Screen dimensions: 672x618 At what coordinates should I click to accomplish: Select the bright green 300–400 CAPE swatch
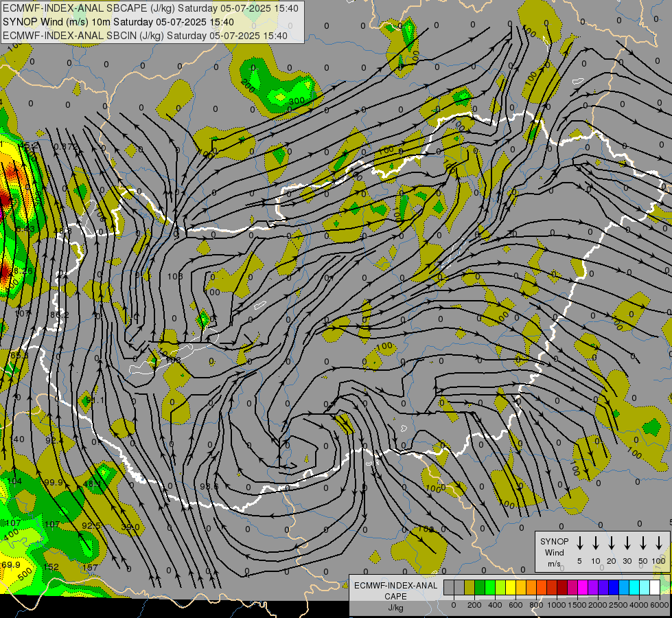tap(490, 587)
